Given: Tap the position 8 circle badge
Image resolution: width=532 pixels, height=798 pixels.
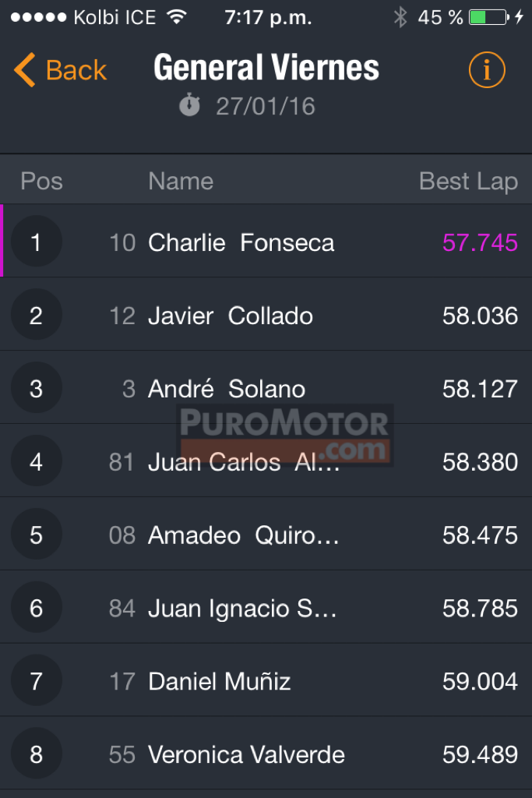Looking at the screenshot, I should pos(36,754).
